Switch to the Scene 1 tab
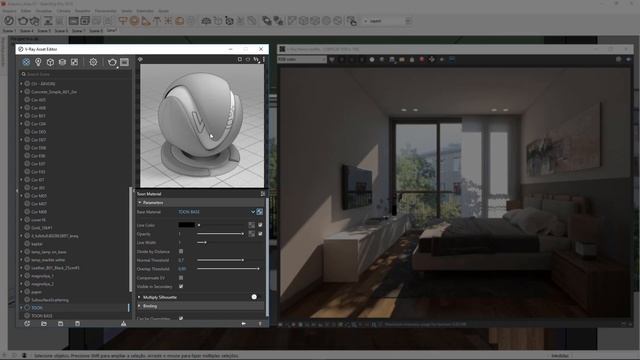The image size is (640, 360). (9, 31)
